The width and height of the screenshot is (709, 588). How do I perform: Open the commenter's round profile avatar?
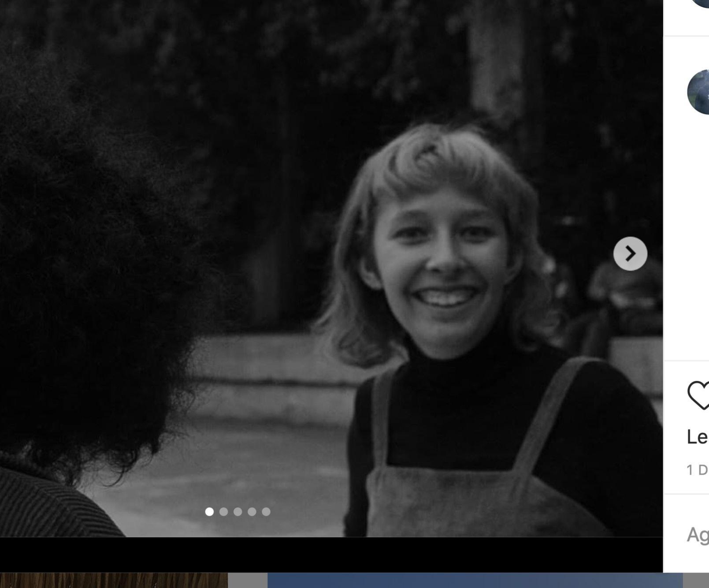(x=698, y=92)
